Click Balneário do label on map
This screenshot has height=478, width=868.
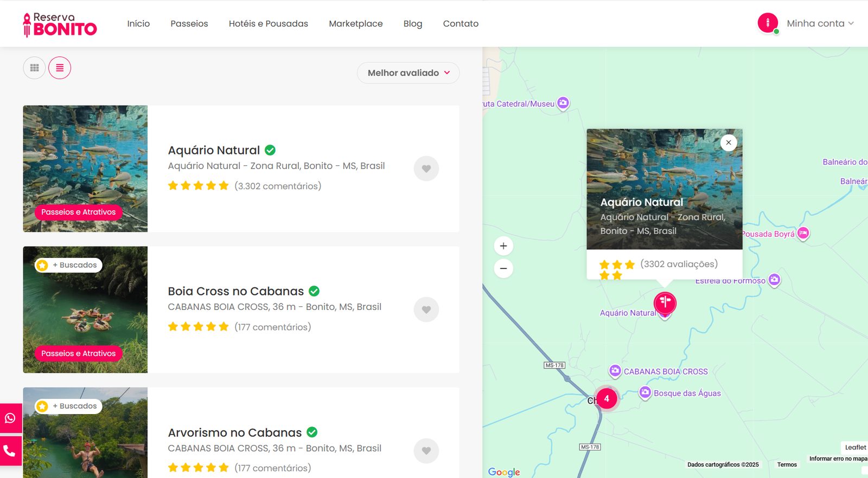tap(845, 162)
